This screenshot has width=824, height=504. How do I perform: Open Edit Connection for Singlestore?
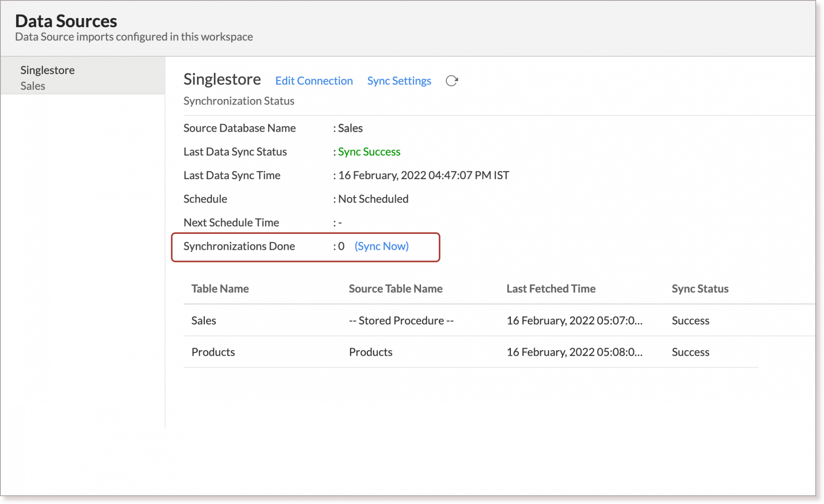(314, 81)
